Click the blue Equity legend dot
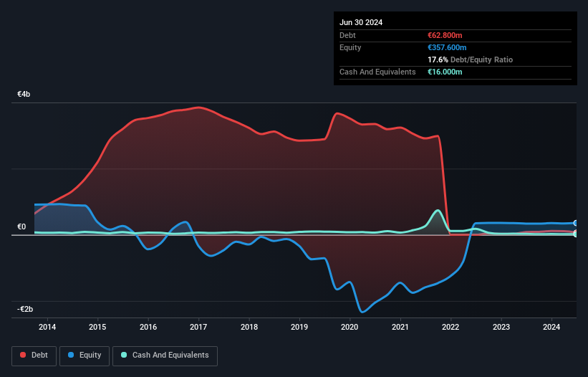 pos(71,355)
